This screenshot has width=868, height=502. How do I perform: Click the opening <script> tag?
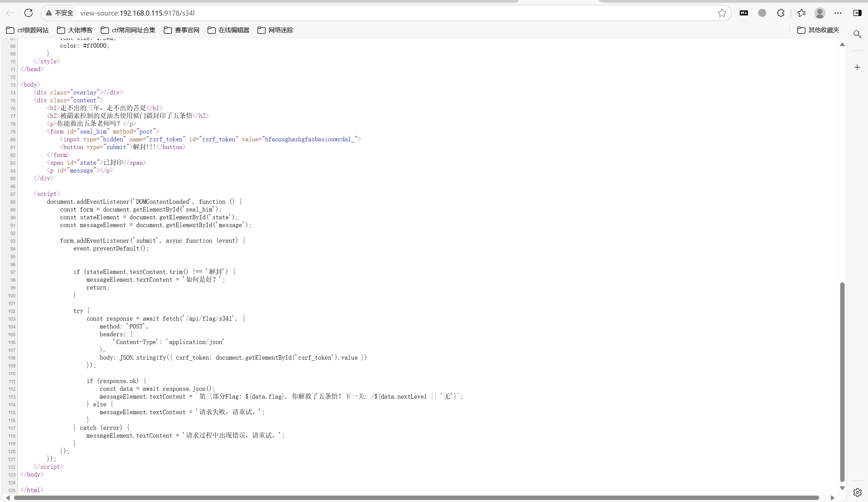(47, 194)
